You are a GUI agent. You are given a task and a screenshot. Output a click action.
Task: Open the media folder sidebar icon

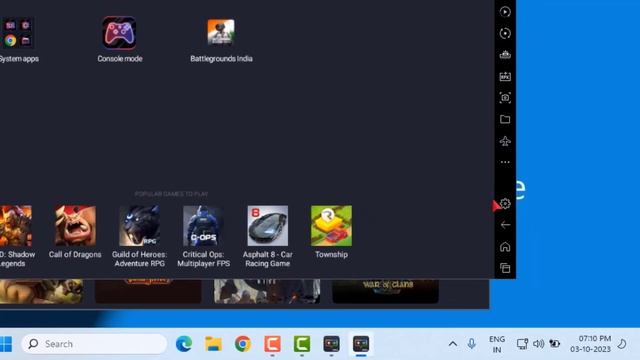click(x=505, y=119)
